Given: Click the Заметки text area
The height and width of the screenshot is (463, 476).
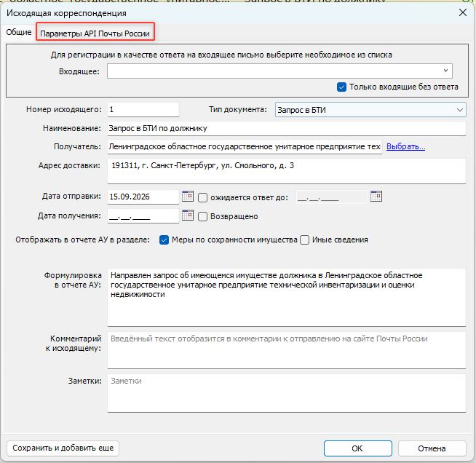Looking at the screenshot, I should click(286, 393).
